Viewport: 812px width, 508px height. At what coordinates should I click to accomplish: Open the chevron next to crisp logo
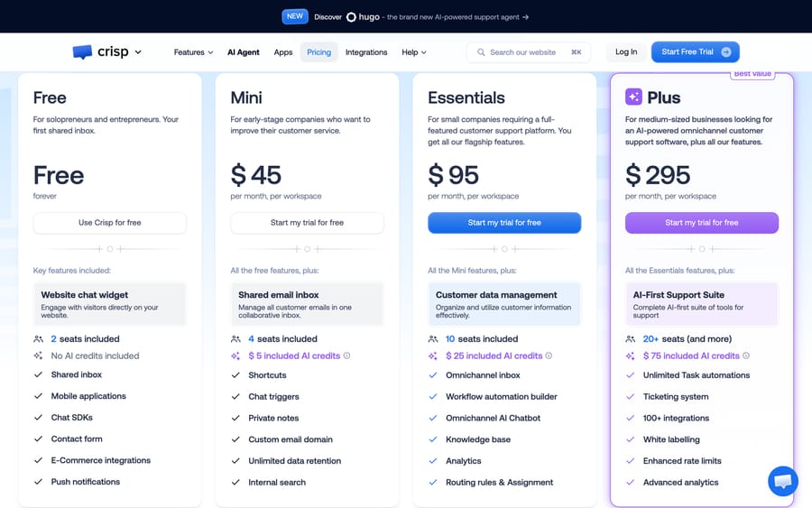138,51
